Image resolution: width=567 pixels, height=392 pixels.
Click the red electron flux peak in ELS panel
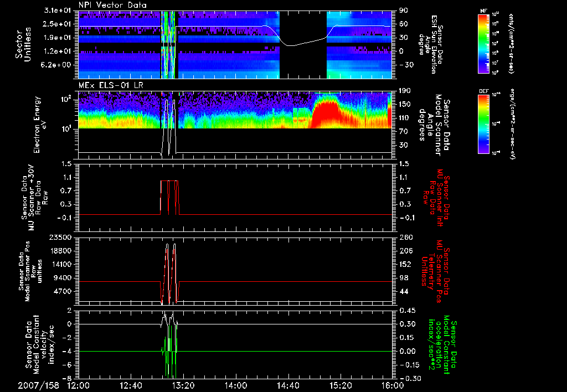pos(325,114)
